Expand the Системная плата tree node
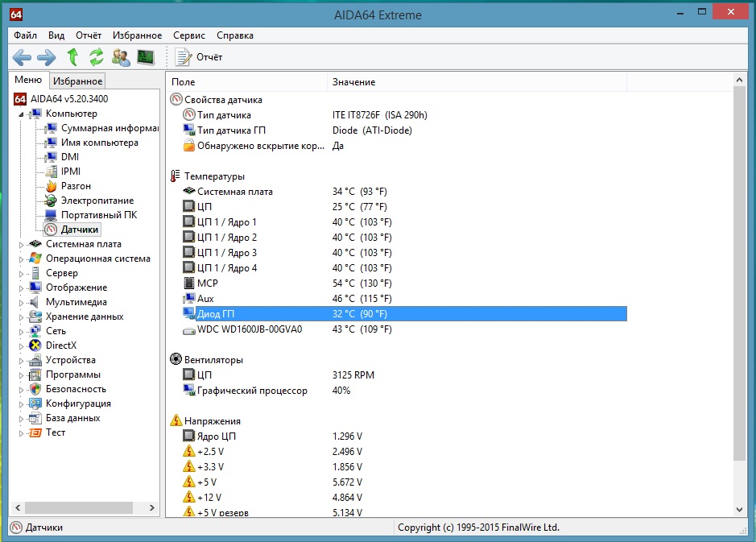This screenshot has height=542, width=756. tap(22, 244)
